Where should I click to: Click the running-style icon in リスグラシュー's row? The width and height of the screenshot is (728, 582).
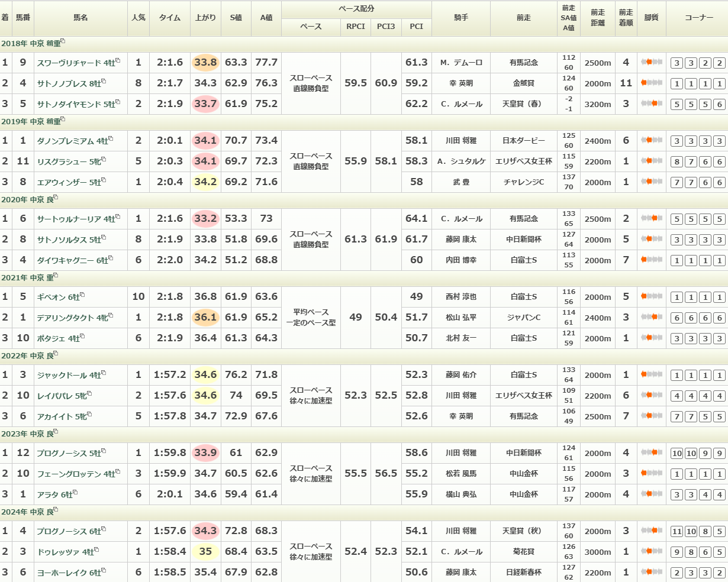651,161
